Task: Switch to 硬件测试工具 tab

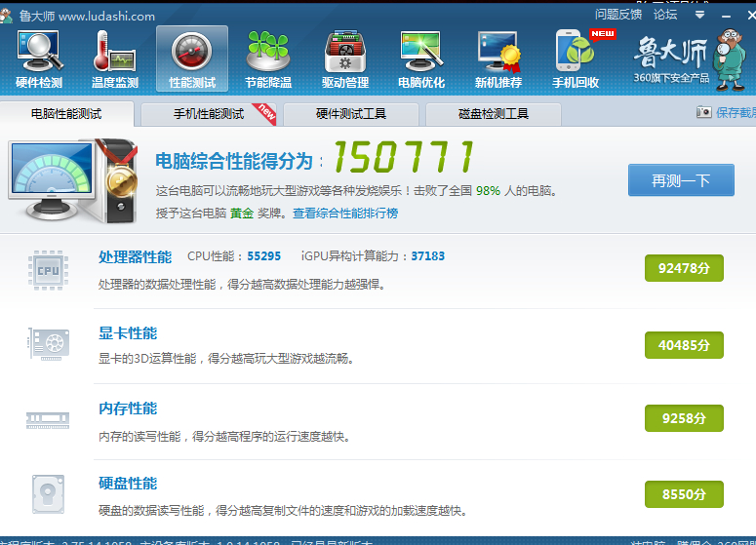Action: click(351, 114)
